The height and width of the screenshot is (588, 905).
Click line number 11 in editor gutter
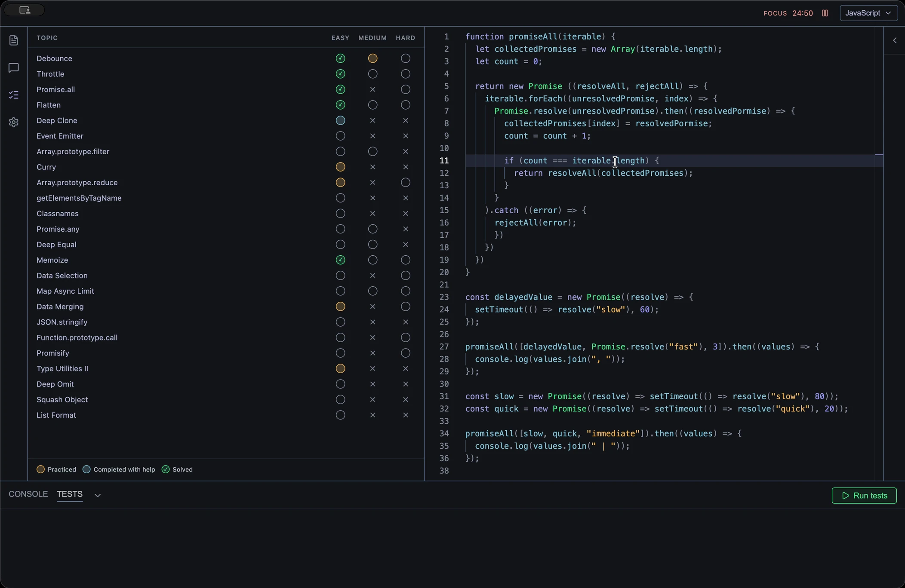click(x=444, y=161)
